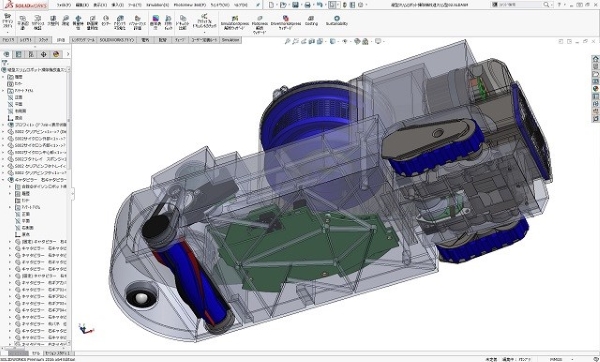This screenshot has width=600, height=362.
Task: Open the PhotoView 360 menu
Action: point(190,5)
